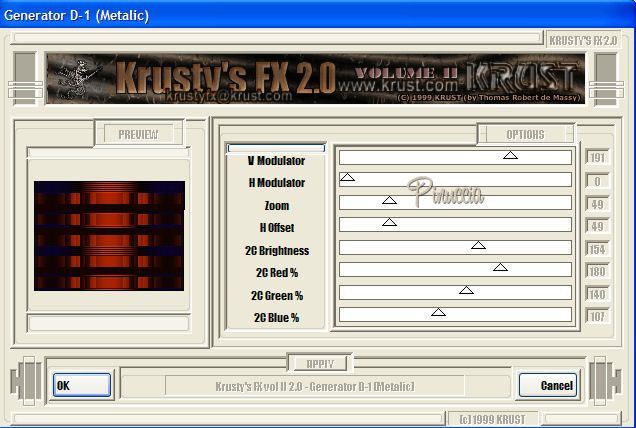Click the H Modulator slider handle

coord(347,177)
